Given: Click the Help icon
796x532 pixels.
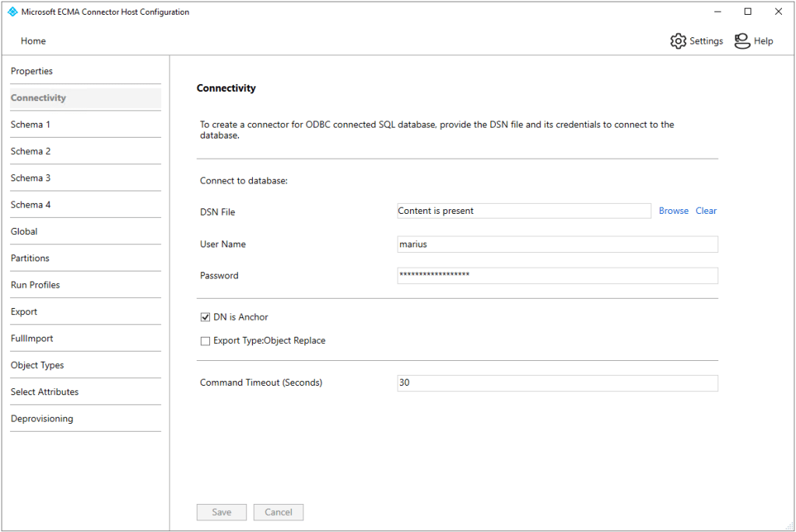Looking at the screenshot, I should coord(742,41).
